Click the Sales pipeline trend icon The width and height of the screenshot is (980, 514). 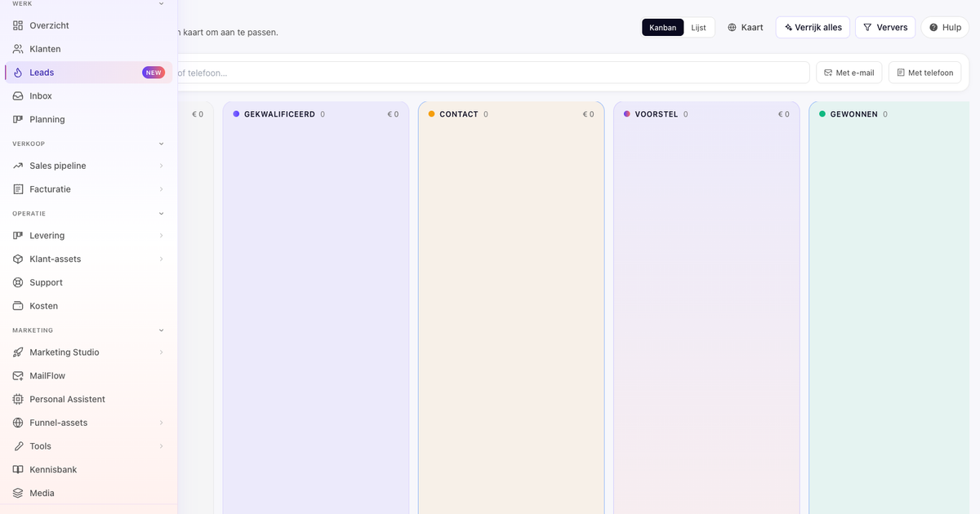coord(18,166)
